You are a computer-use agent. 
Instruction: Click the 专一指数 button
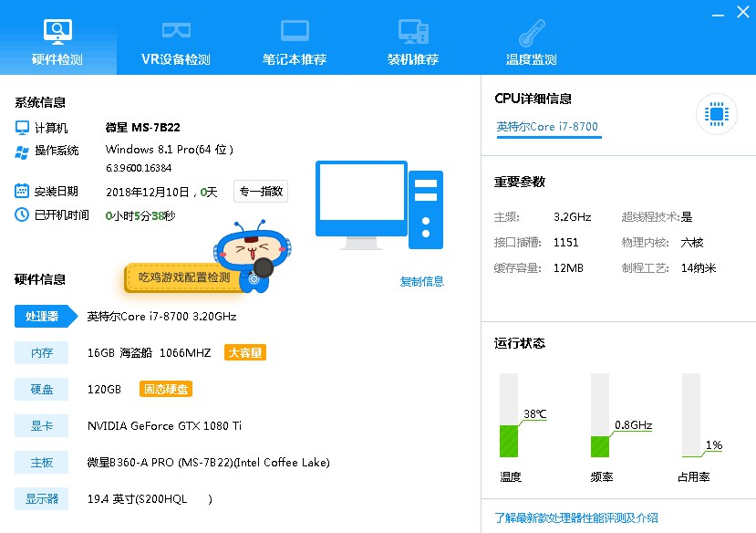click(261, 192)
